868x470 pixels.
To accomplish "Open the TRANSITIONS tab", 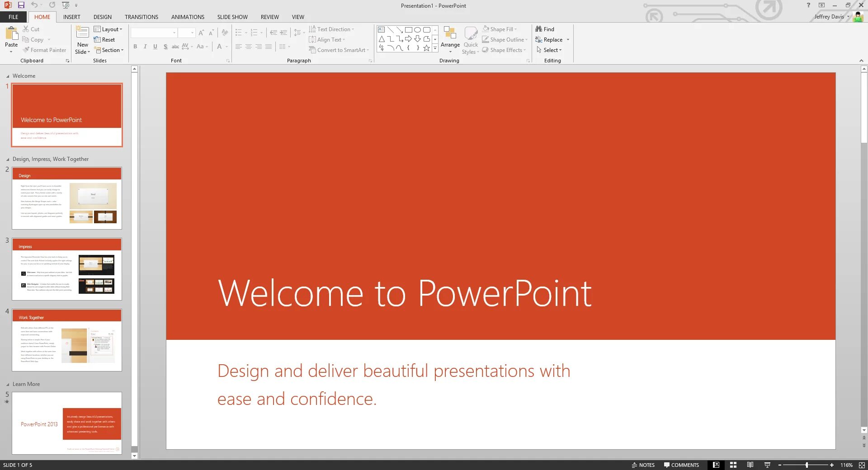I will click(x=142, y=17).
